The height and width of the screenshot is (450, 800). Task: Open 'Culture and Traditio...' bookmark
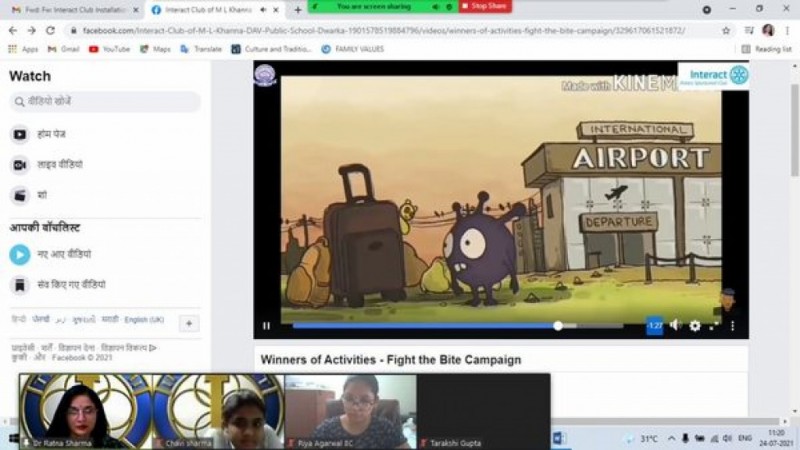click(x=271, y=49)
